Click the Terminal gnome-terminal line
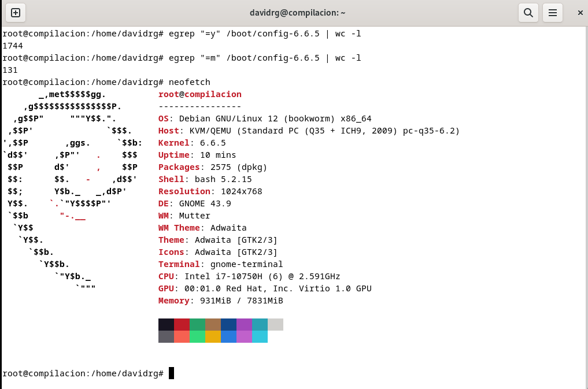This screenshot has height=389, width=588. 220,264
